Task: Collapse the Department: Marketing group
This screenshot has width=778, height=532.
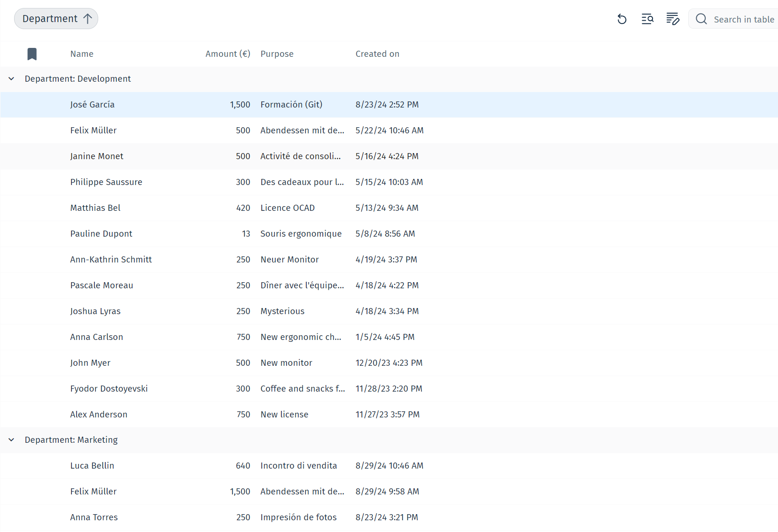Action: [11, 440]
